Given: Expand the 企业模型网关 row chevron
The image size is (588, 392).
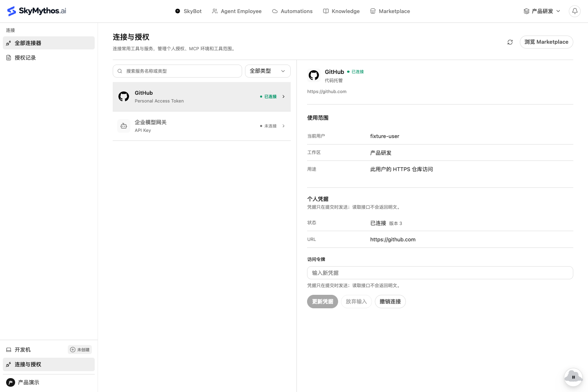Looking at the screenshot, I should tap(283, 126).
